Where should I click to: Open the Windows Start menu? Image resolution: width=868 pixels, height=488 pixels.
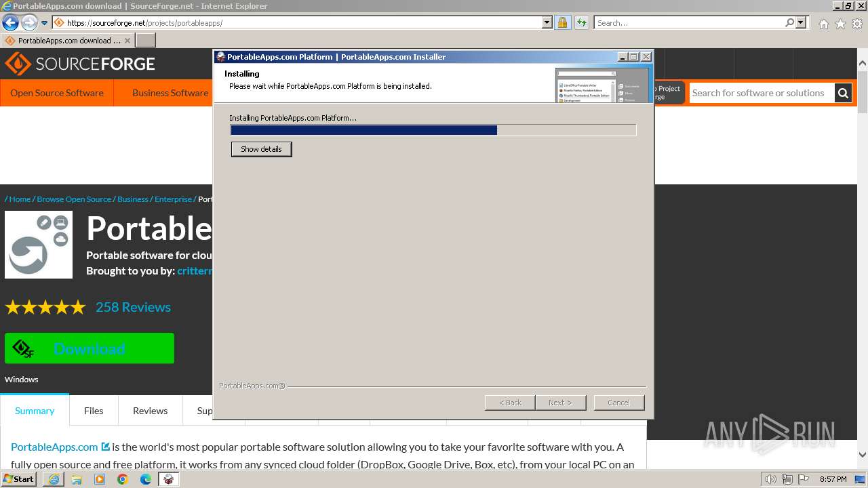(19, 479)
